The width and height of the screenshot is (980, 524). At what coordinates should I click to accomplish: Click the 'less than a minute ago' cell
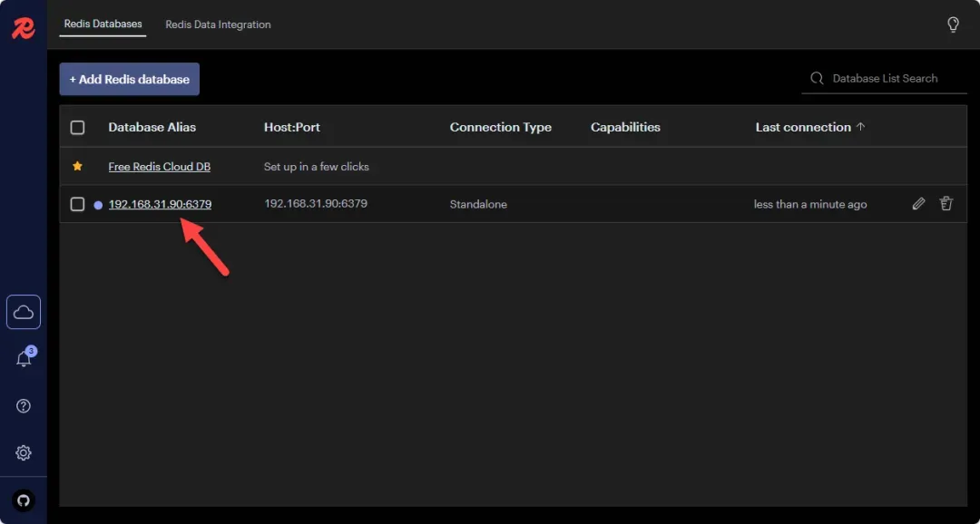(810, 204)
